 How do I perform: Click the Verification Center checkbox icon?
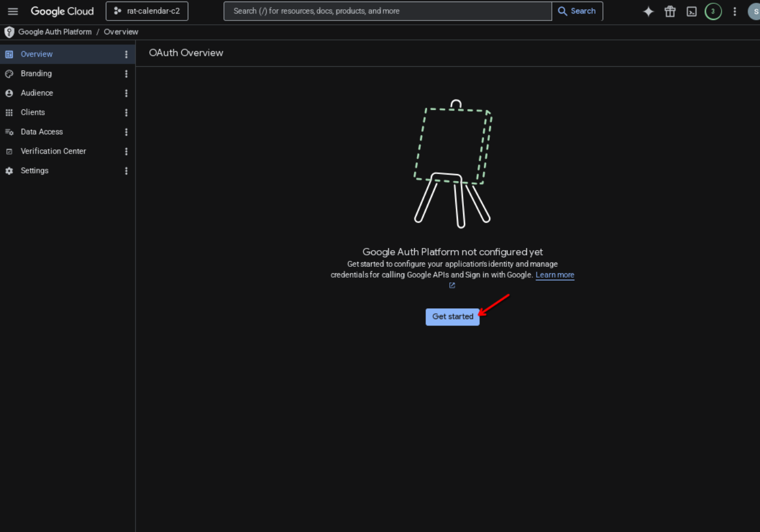(x=9, y=151)
